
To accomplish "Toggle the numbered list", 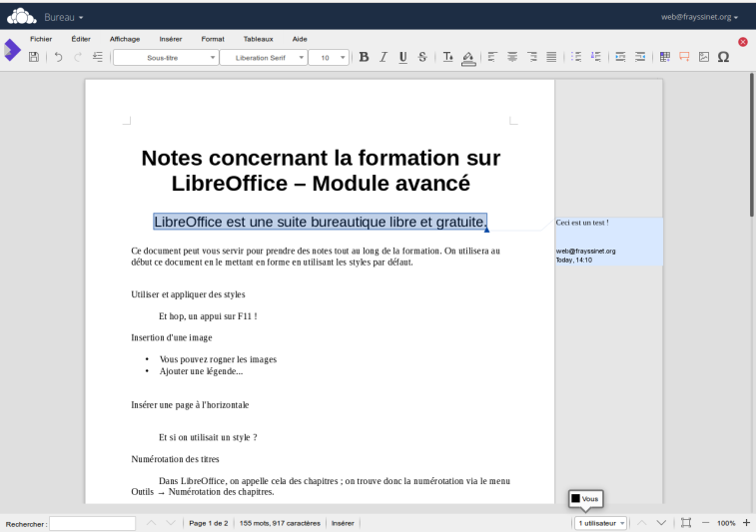I will tap(596, 57).
